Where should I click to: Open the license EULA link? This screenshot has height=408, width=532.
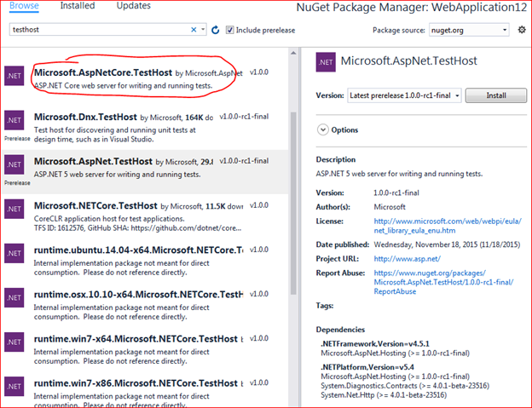click(x=448, y=226)
